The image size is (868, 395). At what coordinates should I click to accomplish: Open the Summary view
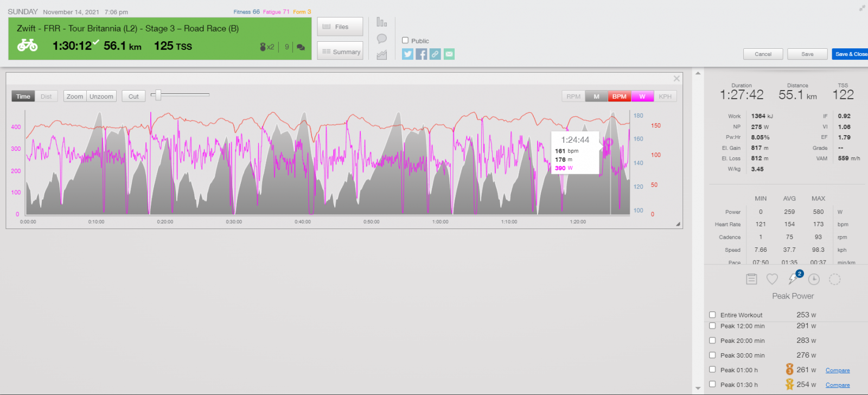(x=340, y=52)
